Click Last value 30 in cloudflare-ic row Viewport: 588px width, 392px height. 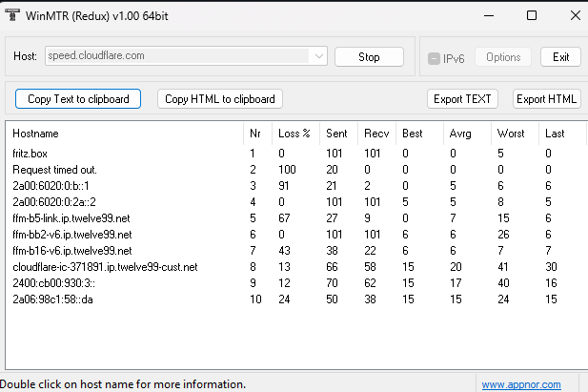pos(551,267)
